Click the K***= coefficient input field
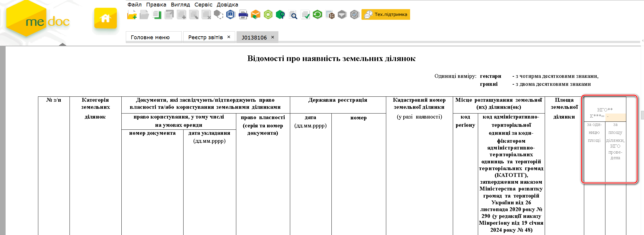 click(615, 116)
